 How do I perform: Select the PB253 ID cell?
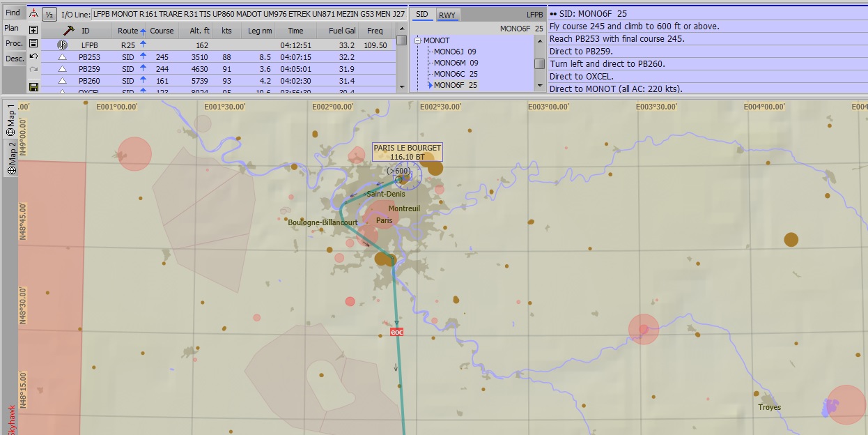point(89,57)
